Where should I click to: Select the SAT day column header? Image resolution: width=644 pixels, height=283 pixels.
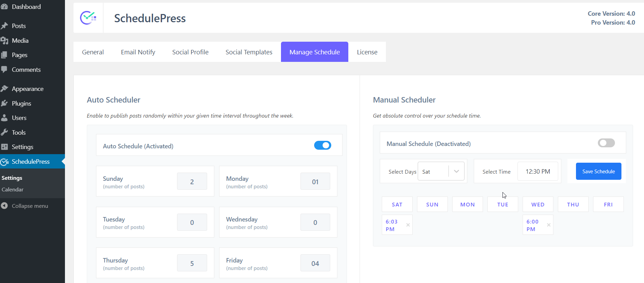(x=397, y=204)
